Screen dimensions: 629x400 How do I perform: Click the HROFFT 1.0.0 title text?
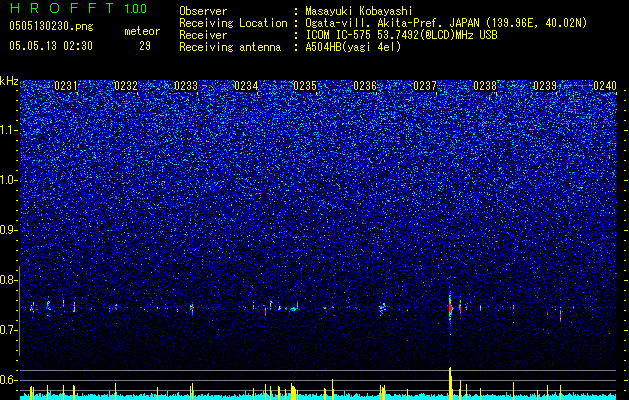[78, 8]
